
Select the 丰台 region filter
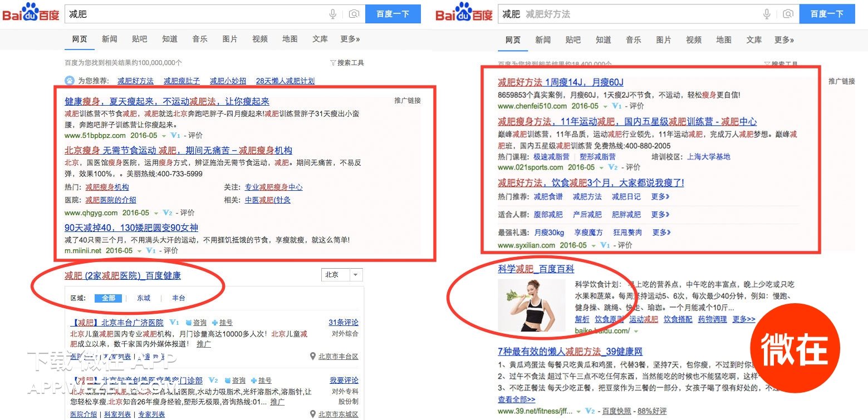[x=178, y=298]
